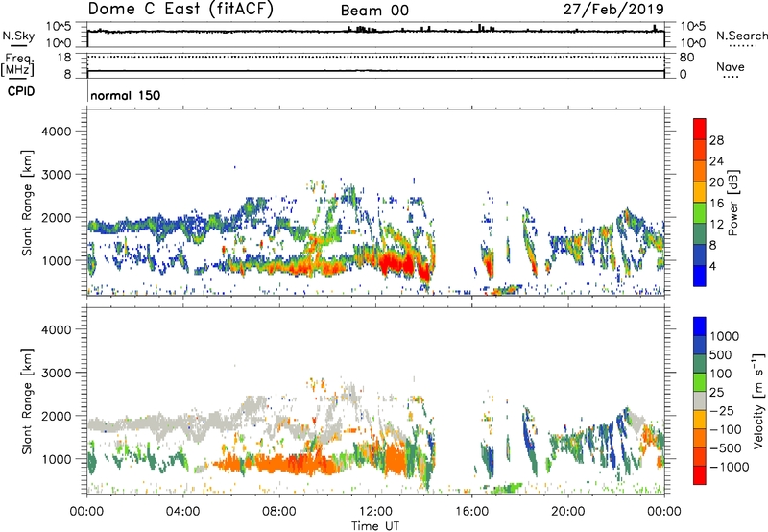Image resolution: width=768 pixels, height=532 pixels.
Task: Click the power panel 'Slant Range [km]' label
Action: 27,203
